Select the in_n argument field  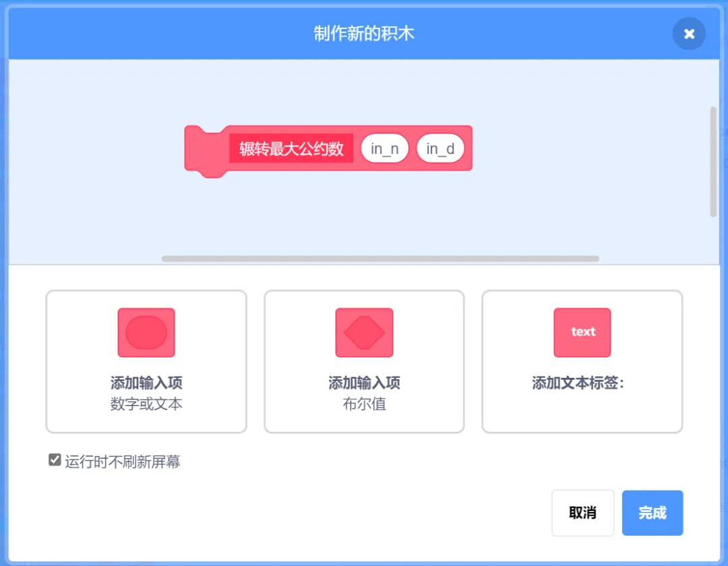(x=384, y=148)
